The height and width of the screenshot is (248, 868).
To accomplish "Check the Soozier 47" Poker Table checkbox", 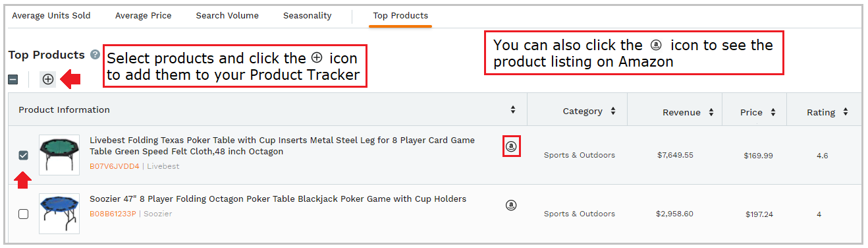I will [24, 214].
